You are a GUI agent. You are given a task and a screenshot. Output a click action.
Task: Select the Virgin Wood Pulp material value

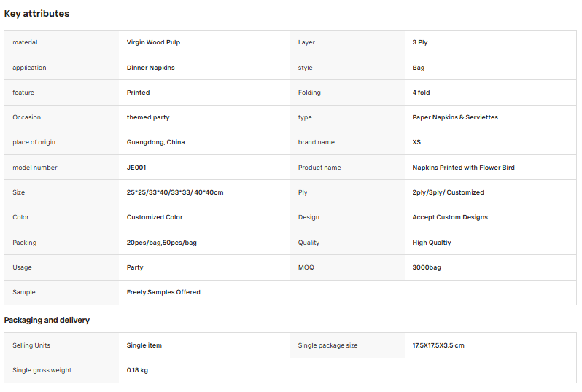(153, 42)
